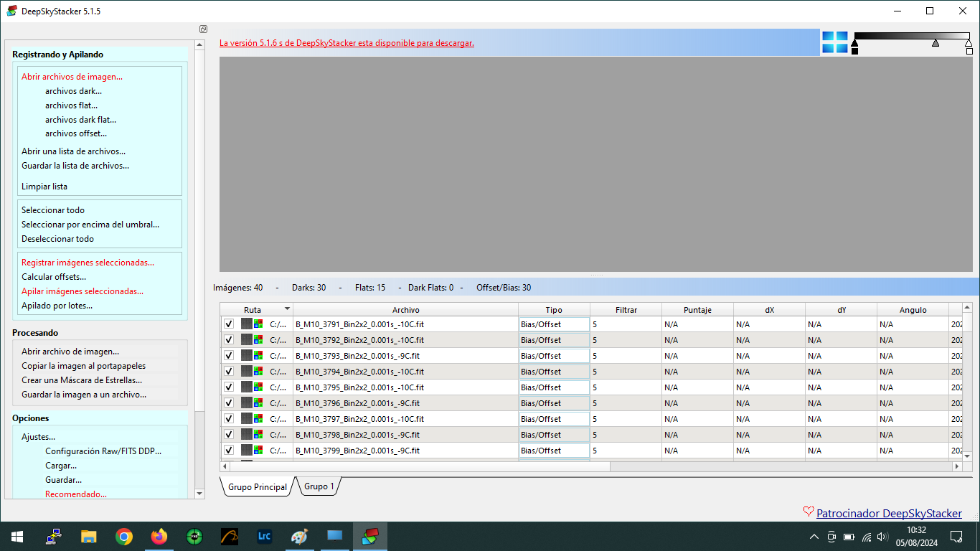Click the file list vertical scrollbar down arrow

(x=966, y=456)
